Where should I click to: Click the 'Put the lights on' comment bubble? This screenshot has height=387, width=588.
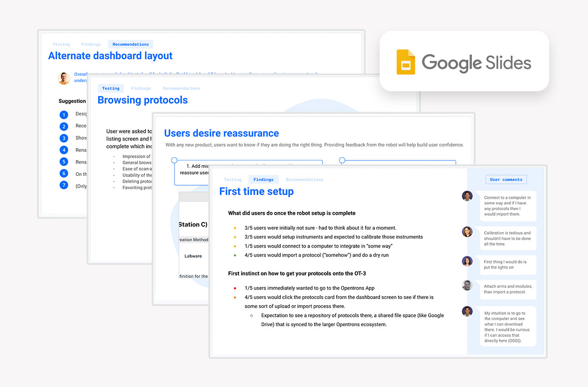coord(508,265)
